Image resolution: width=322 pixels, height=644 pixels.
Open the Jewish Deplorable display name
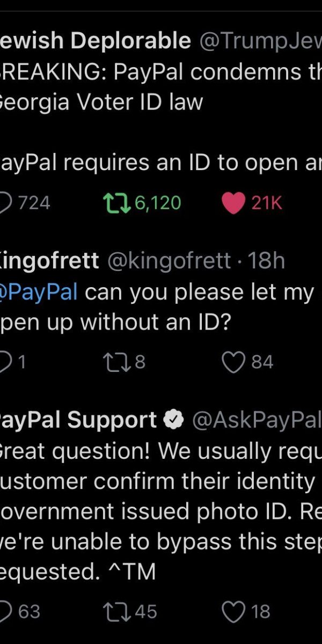96,41
